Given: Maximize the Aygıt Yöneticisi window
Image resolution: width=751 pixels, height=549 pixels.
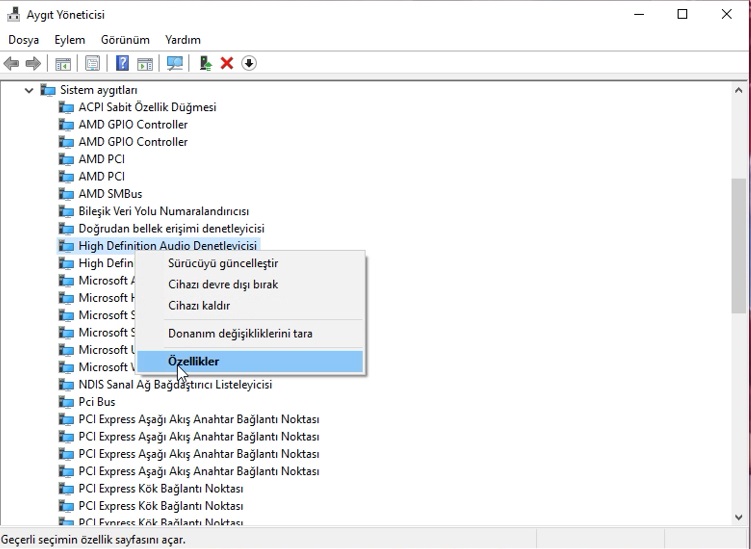Looking at the screenshot, I should click(x=683, y=14).
